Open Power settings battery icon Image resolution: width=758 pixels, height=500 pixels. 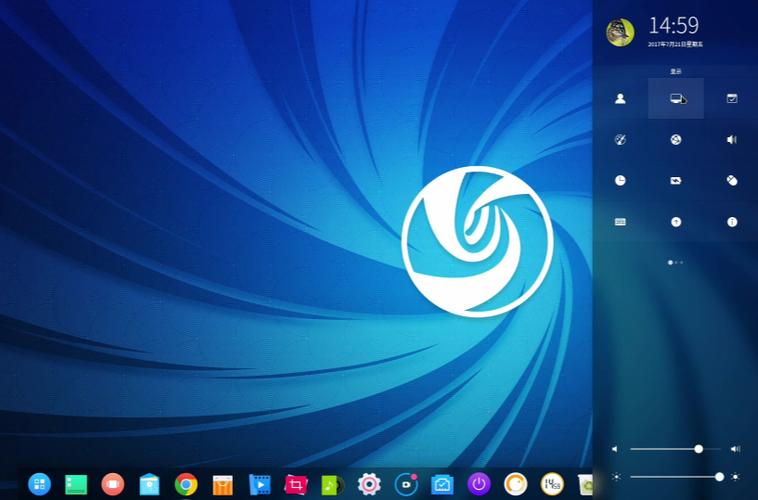click(676, 181)
